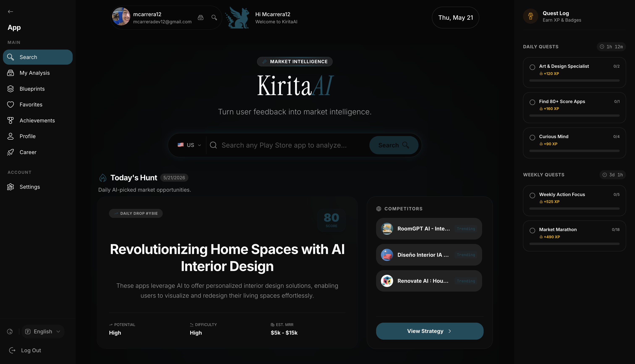635x364 pixels.
Task: Click the daily quests timer clock icon
Action: tap(602, 47)
